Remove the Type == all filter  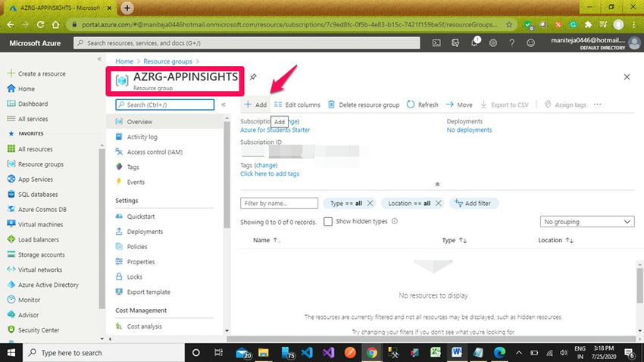370,203
